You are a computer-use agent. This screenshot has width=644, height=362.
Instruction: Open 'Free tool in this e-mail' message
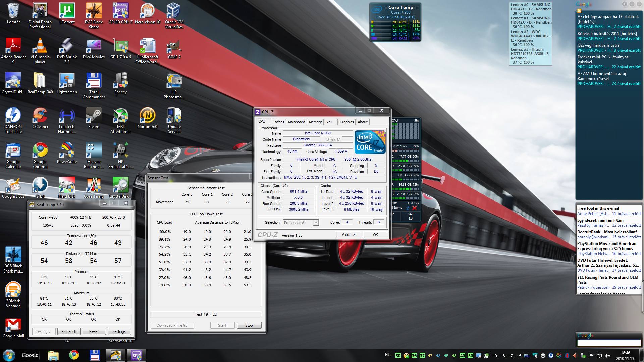(598, 208)
